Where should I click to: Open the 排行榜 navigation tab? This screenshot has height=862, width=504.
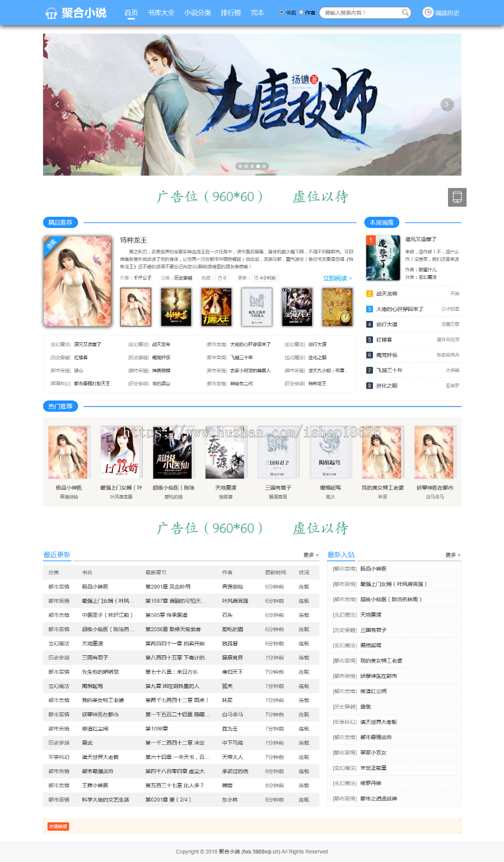pos(231,12)
